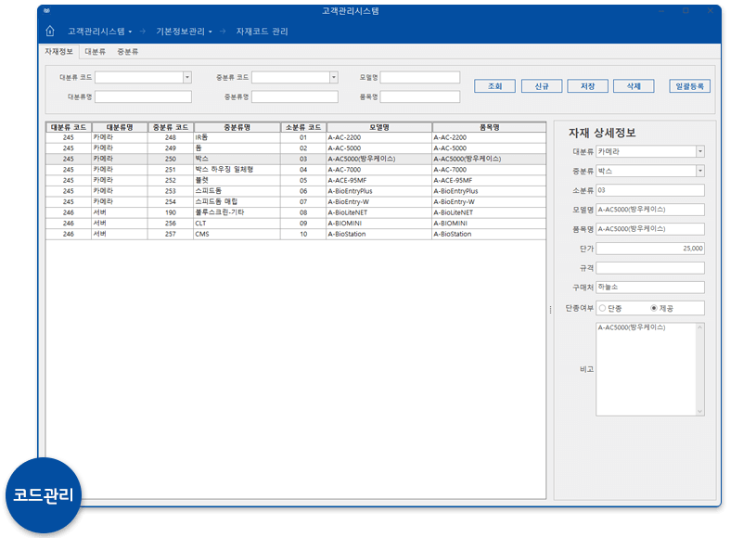This screenshot has height=538, width=756.
Task: Click the 저장 button
Action: 588,86
